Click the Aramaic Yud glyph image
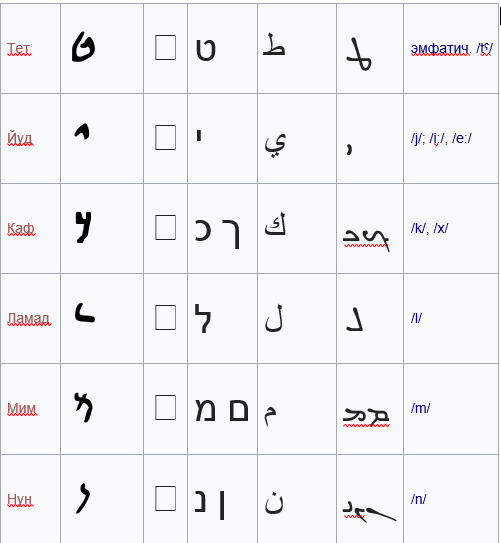501x543 pixels. pos(82,132)
